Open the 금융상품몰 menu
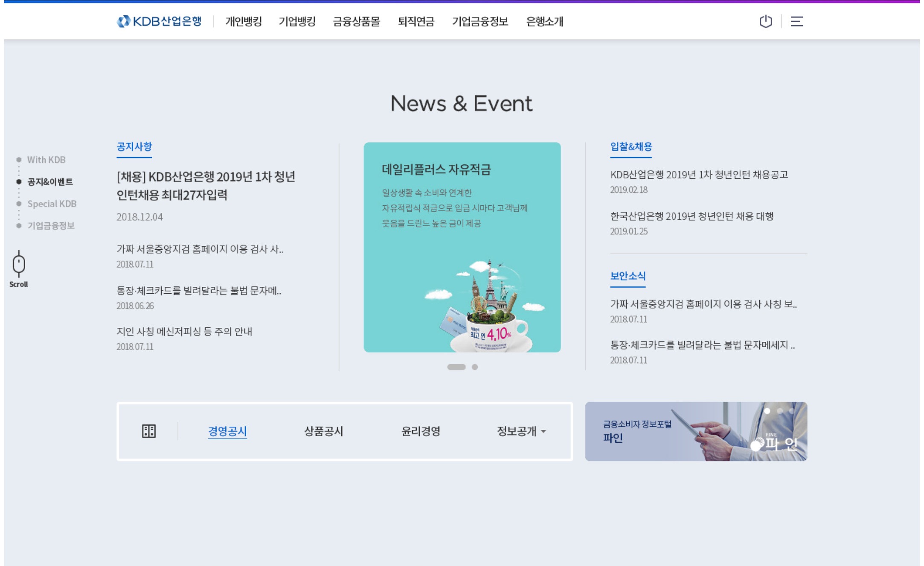924x566 pixels. pos(357,21)
